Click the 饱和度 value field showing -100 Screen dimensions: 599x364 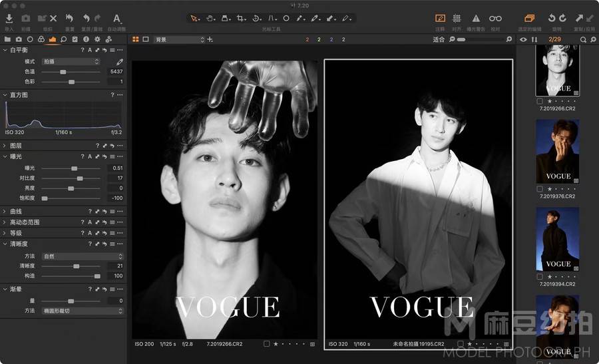tap(116, 198)
